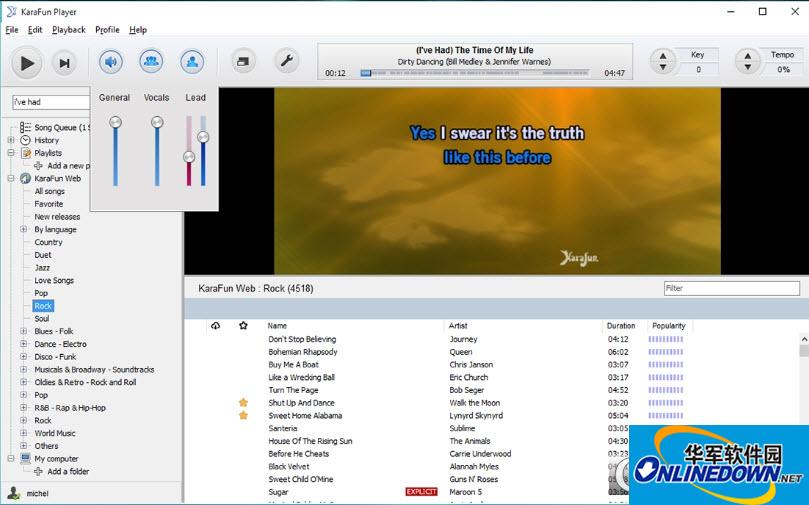
Task: Expand the Blues - Folk category
Action: pyautogui.click(x=24, y=331)
